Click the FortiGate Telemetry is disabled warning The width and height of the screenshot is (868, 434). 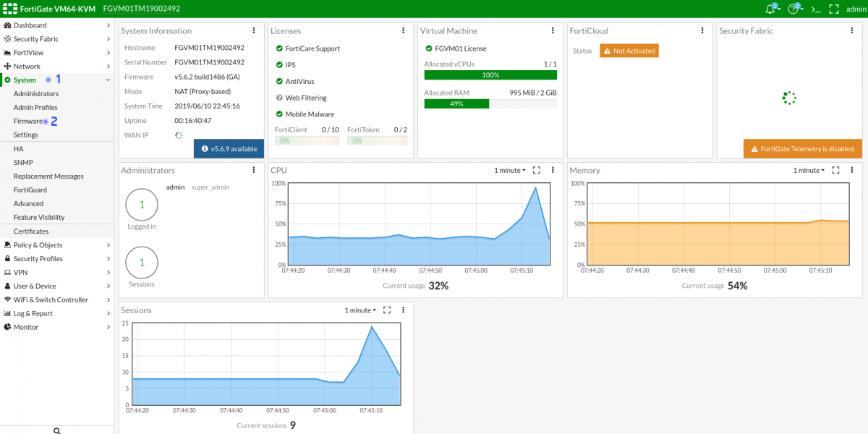point(803,149)
